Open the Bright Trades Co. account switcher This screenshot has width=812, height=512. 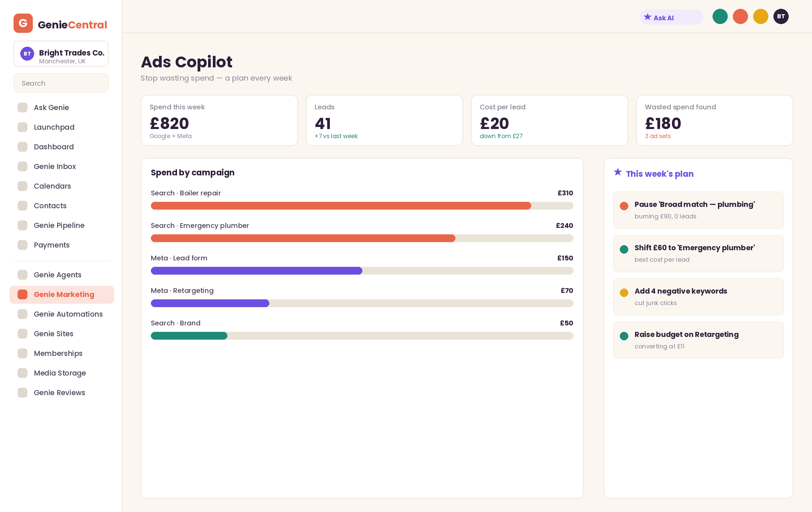coord(61,54)
